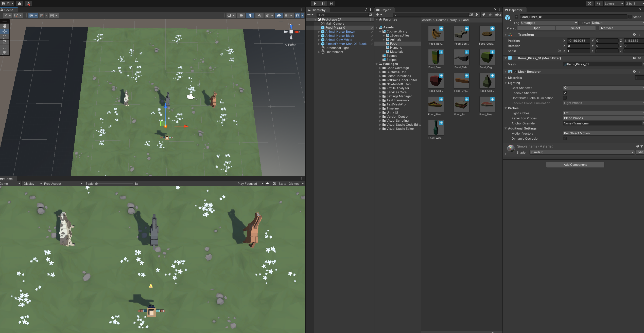Image resolution: width=644 pixels, height=333 pixels.
Task: Click the Game view Scale slider
Action: pyautogui.click(x=114, y=184)
